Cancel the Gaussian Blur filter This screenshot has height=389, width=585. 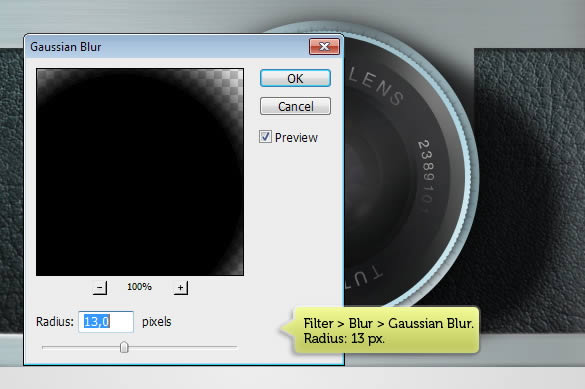(x=295, y=106)
